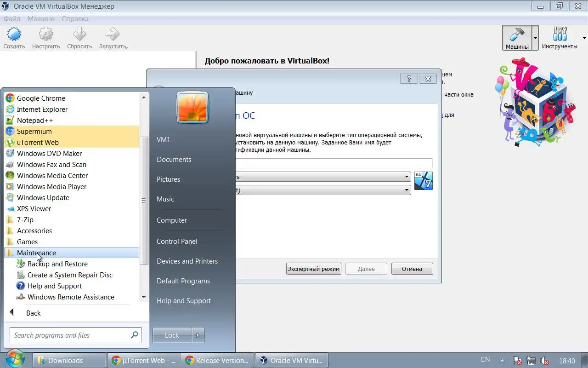Expand the Accessories folder

pyautogui.click(x=72, y=230)
